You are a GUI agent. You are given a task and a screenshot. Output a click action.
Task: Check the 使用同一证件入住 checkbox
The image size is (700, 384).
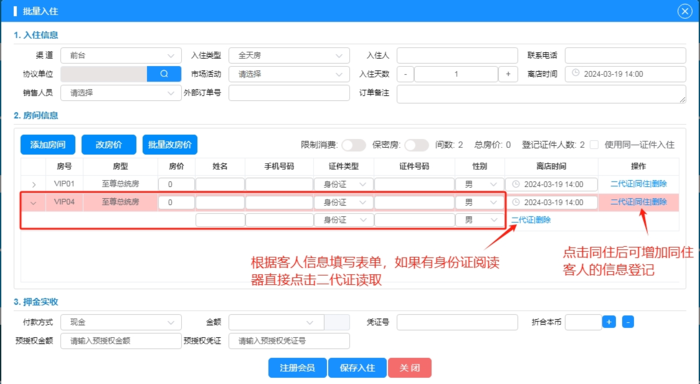click(x=594, y=145)
